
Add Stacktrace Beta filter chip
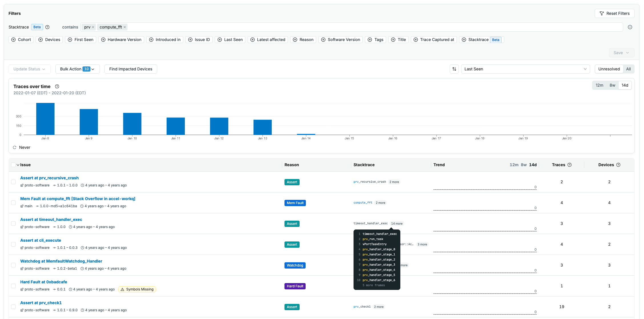[482, 40]
